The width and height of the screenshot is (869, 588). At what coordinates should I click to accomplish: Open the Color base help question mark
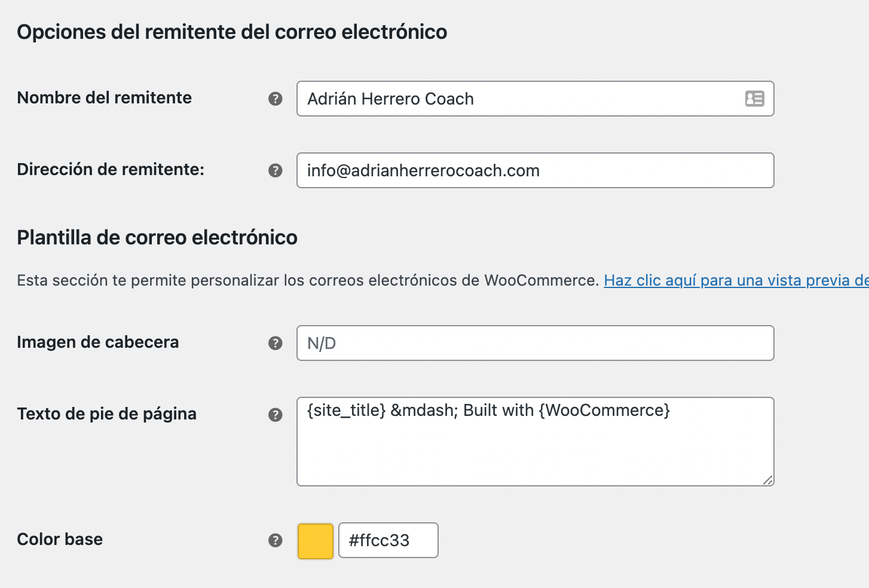275,540
